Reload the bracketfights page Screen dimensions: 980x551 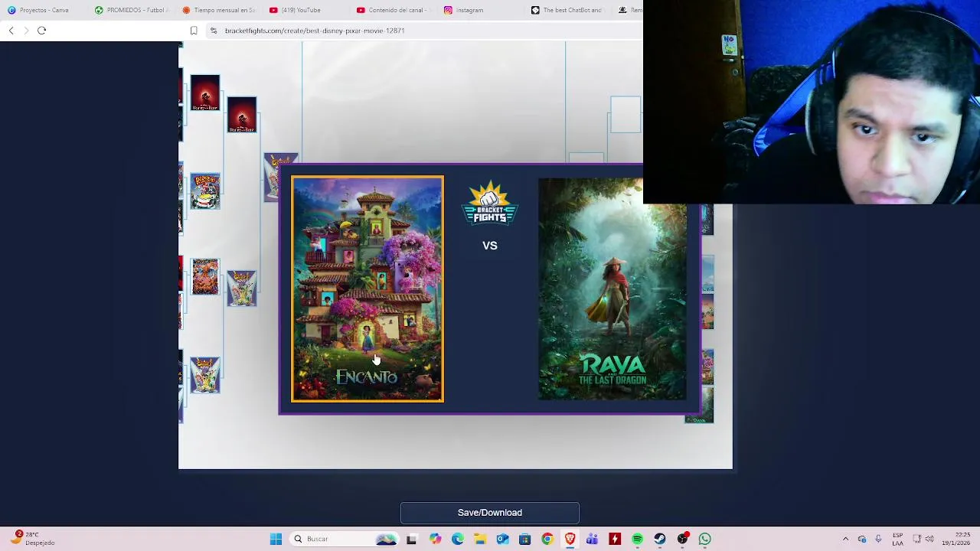(x=41, y=31)
